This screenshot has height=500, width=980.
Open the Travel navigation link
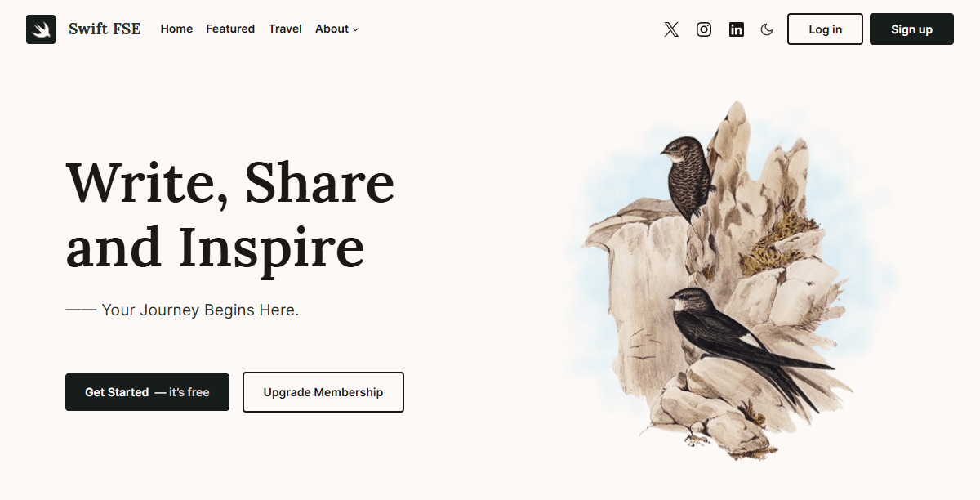pyautogui.click(x=285, y=29)
